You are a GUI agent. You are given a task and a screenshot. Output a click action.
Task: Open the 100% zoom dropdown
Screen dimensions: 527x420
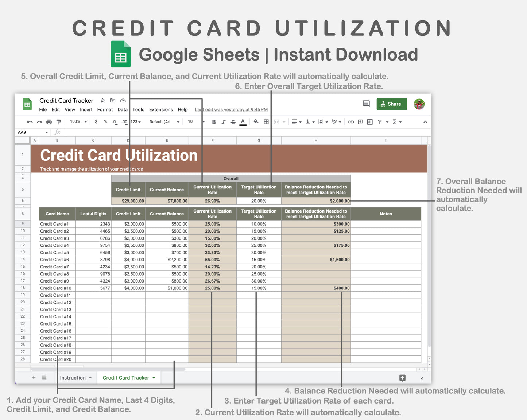point(78,122)
